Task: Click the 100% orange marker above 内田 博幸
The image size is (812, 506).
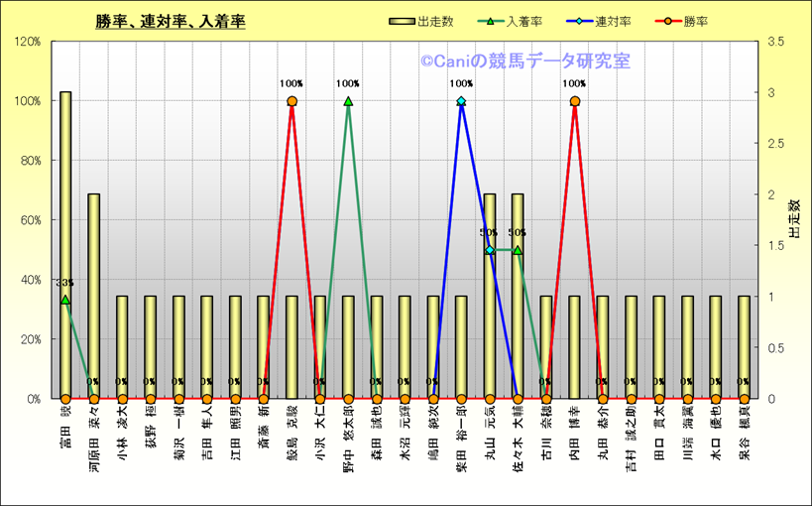Action: pos(574,101)
